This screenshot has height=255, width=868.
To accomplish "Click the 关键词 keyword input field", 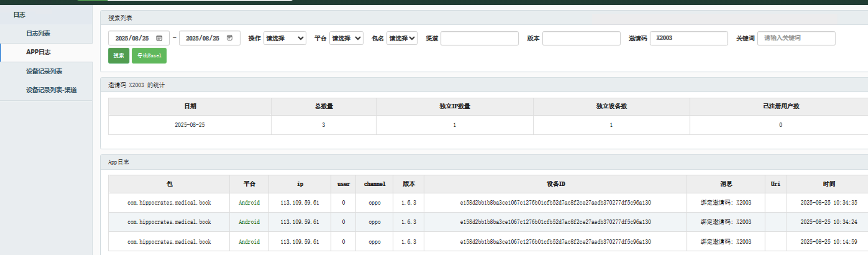I will point(796,38).
